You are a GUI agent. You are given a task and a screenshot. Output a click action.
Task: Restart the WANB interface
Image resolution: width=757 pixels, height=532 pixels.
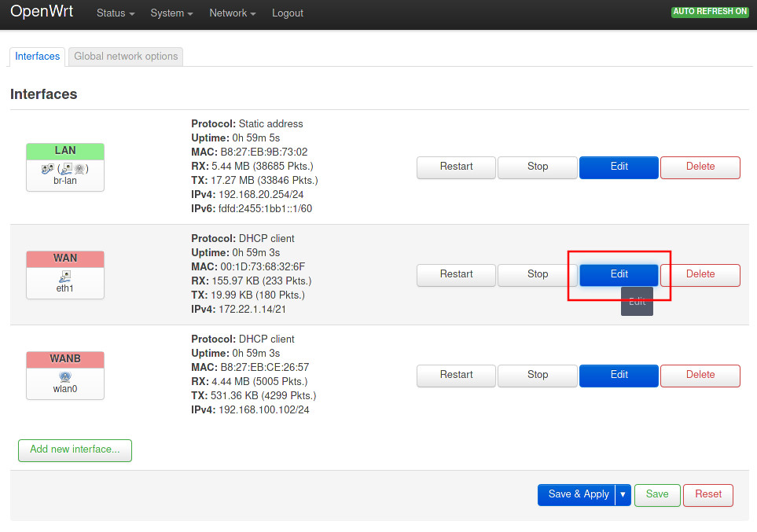coord(456,376)
